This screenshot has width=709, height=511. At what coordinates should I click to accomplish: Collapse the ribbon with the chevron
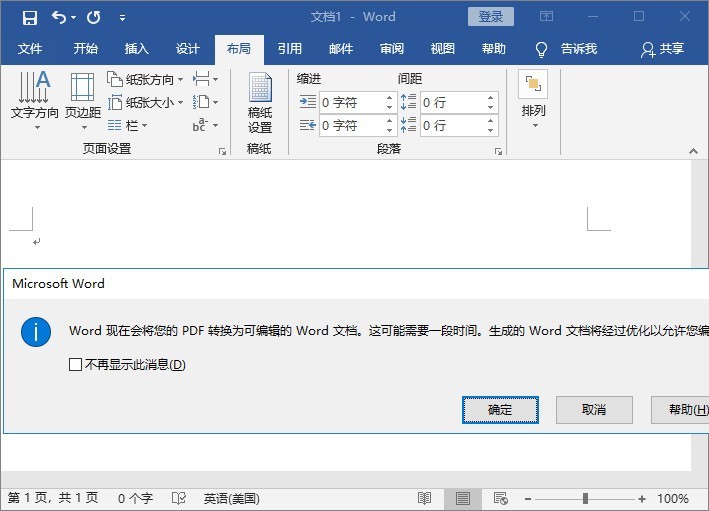[693, 151]
